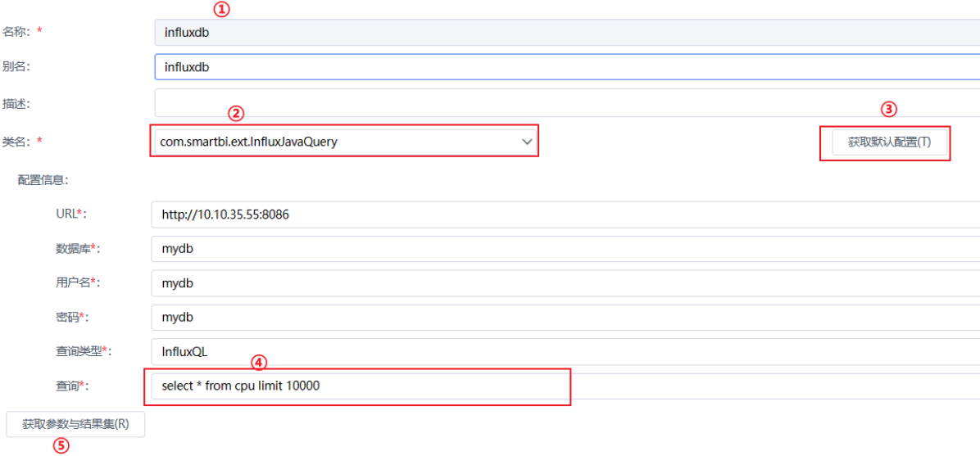Screen dimensions: 980x456
Task: Click the 用户名 field label
Action: [x=78, y=283]
